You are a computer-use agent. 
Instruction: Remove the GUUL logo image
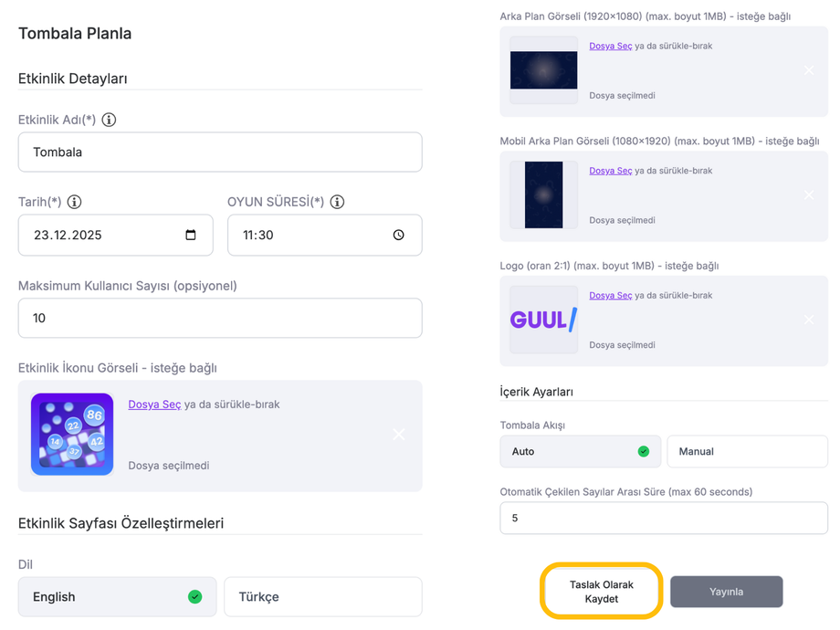[x=808, y=320]
